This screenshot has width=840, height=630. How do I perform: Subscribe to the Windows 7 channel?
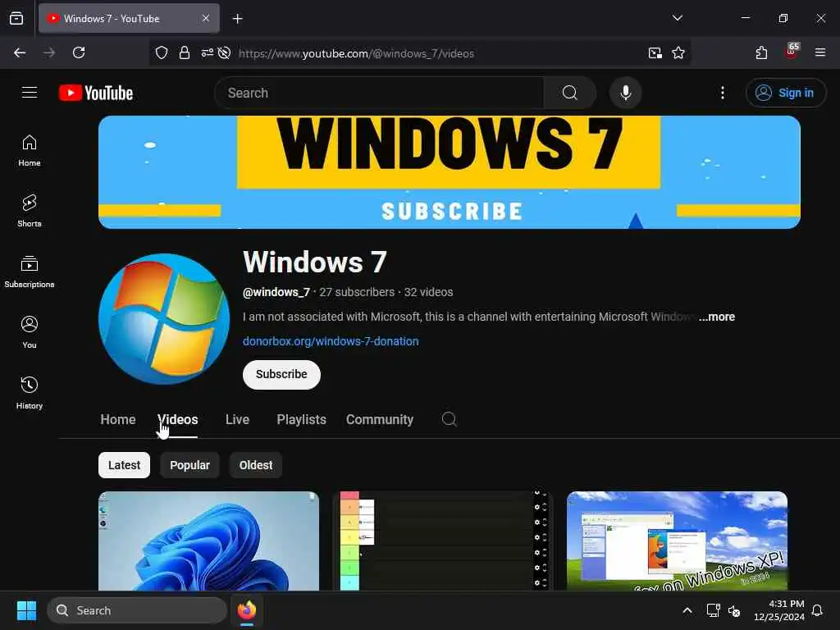tap(281, 374)
